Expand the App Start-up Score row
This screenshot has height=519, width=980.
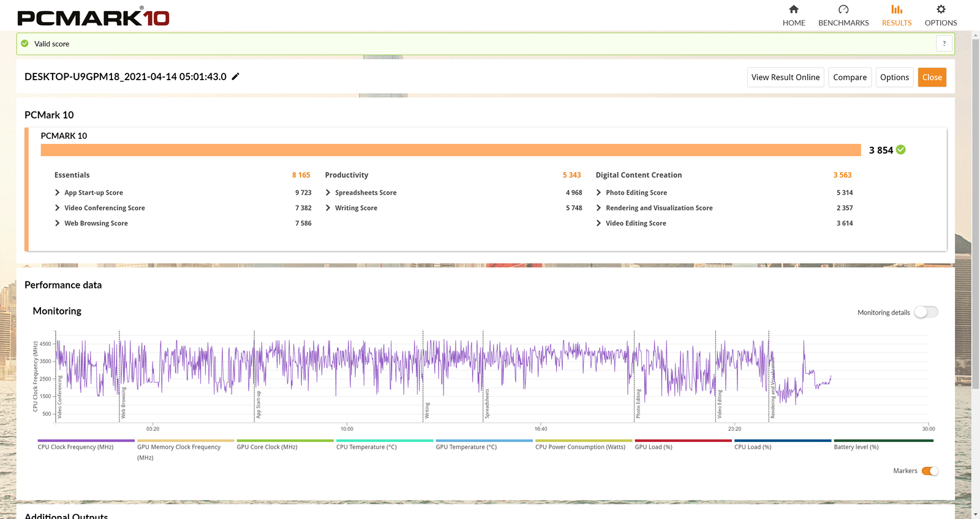pyautogui.click(x=58, y=193)
